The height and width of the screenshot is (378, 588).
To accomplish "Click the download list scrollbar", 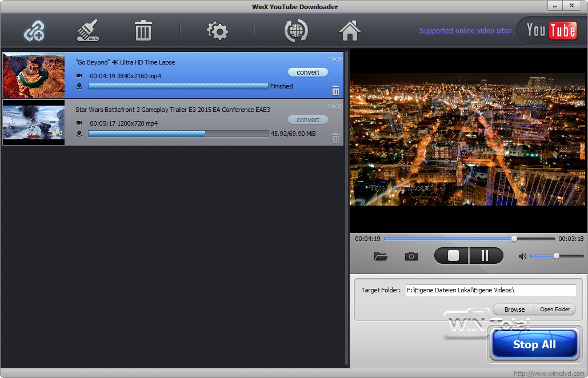I will 346,208.
